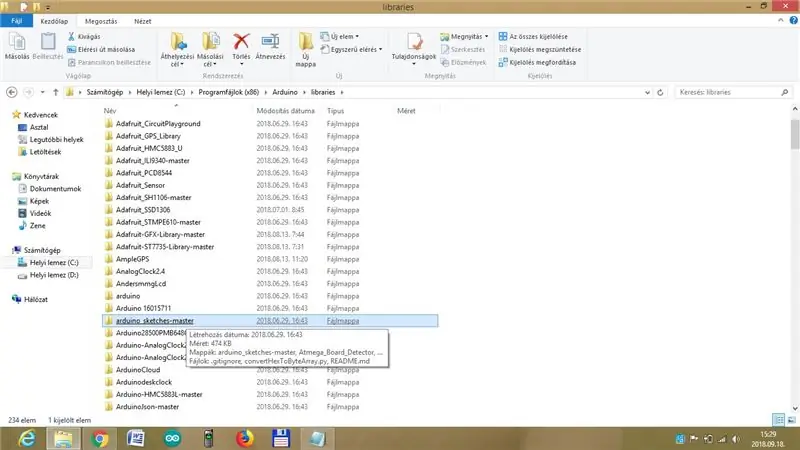Click the Átnevezés rename icon
The height and width of the screenshot is (450, 800).
[x=270, y=46]
